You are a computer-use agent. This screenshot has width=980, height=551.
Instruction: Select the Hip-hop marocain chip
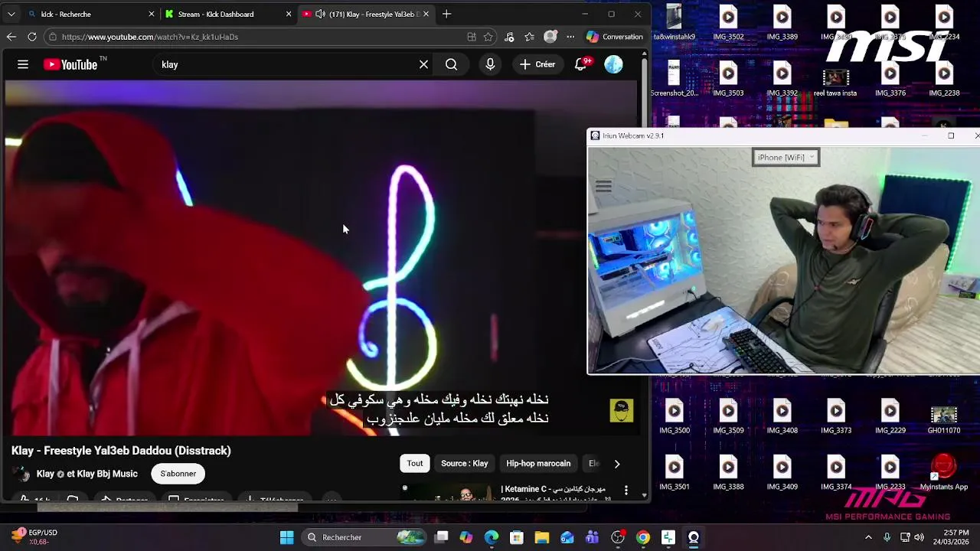pyautogui.click(x=538, y=463)
